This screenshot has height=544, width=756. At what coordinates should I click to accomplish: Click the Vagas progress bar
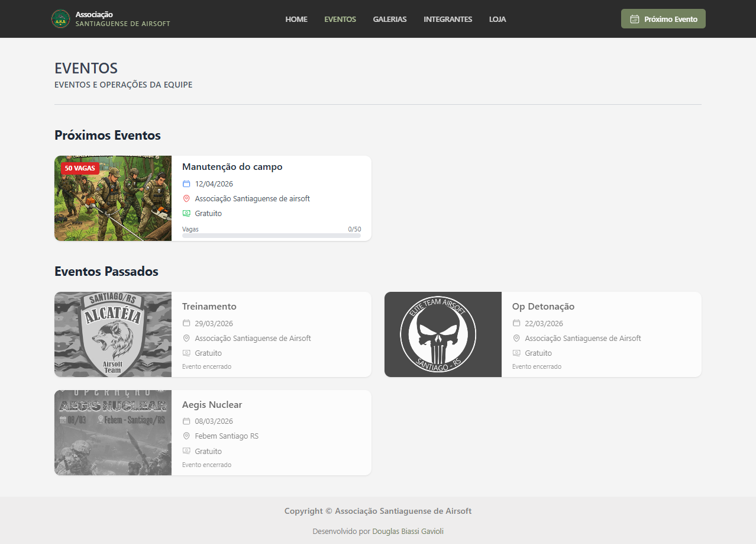point(272,236)
